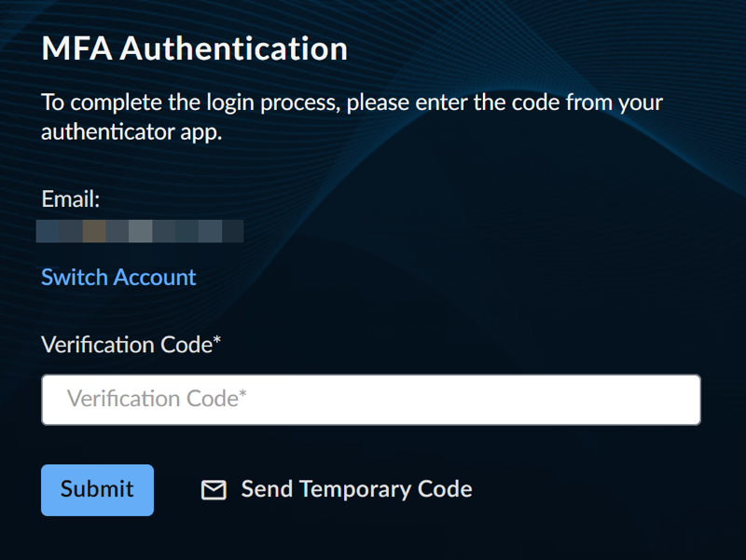Click the blue Submit button

click(x=97, y=490)
